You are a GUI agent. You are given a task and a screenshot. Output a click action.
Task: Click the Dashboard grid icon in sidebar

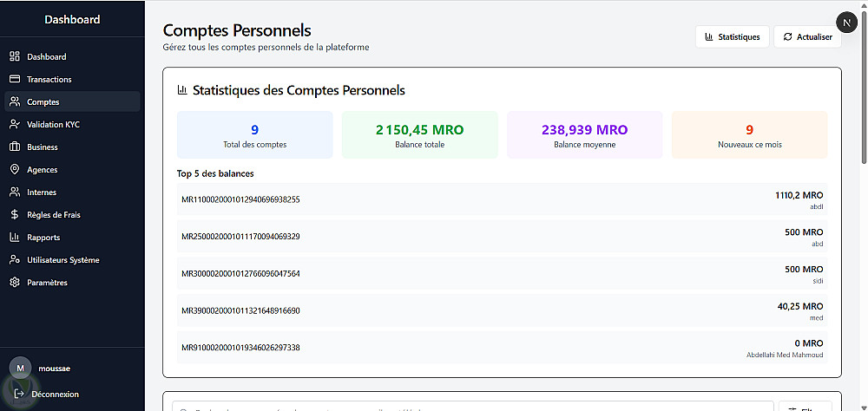coord(15,56)
